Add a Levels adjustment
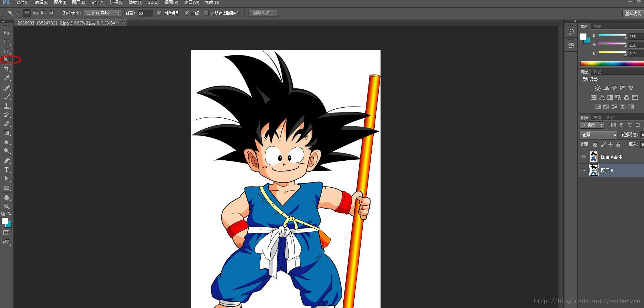The height and width of the screenshot is (308, 644). pos(606,88)
